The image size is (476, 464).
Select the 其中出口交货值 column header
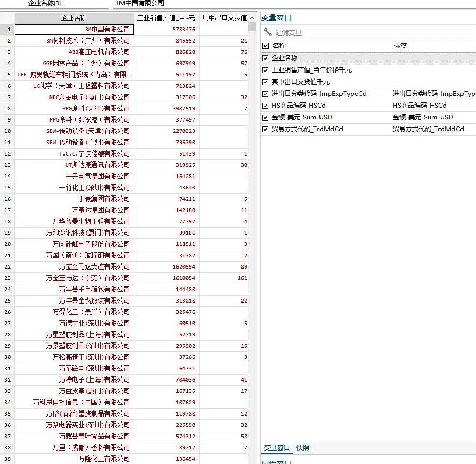223,17
